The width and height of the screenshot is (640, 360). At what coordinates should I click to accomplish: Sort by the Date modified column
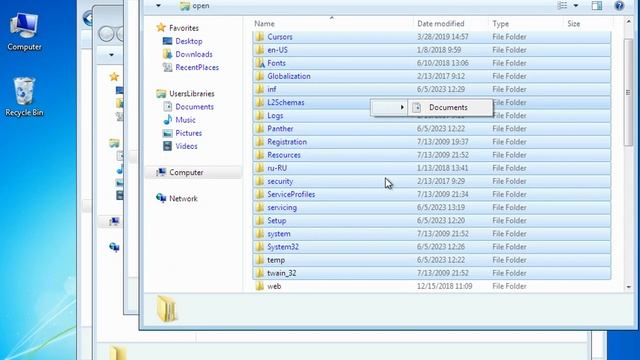[x=440, y=24]
